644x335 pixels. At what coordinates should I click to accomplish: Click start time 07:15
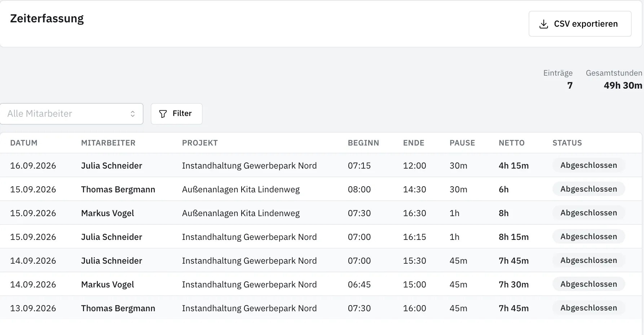click(359, 166)
